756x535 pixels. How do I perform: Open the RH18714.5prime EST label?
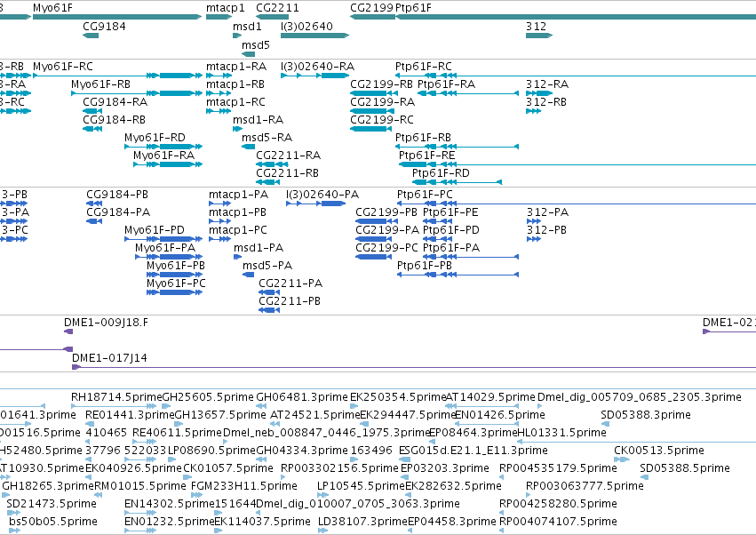[x=116, y=397]
